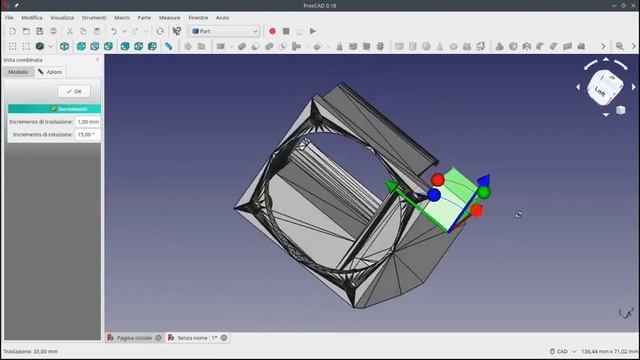This screenshot has width=640, height=360.
Task: Expand the Join tools dropdown arrow
Action: (307, 46)
